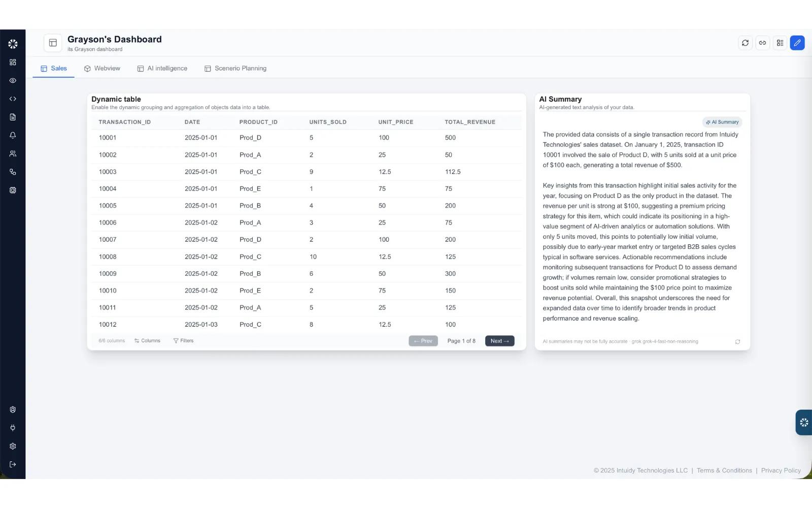
Task: Refresh the dashboard using the top-right sync icon
Action: pos(745,43)
